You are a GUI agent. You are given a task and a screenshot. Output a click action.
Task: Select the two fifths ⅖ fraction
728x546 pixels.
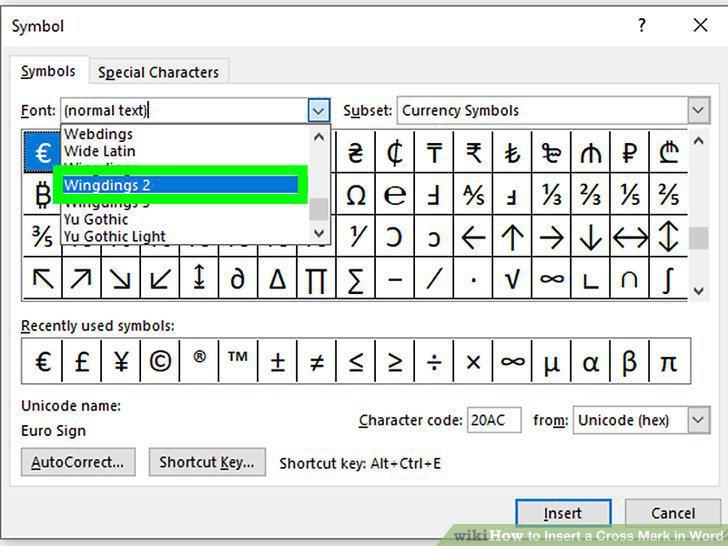(x=668, y=194)
